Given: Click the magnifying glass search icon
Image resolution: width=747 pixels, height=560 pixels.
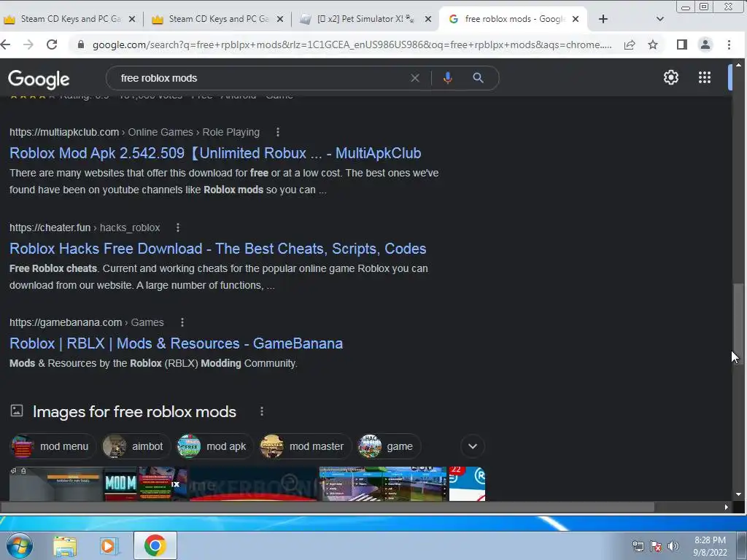Looking at the screenshot, I should coord(479,78).
